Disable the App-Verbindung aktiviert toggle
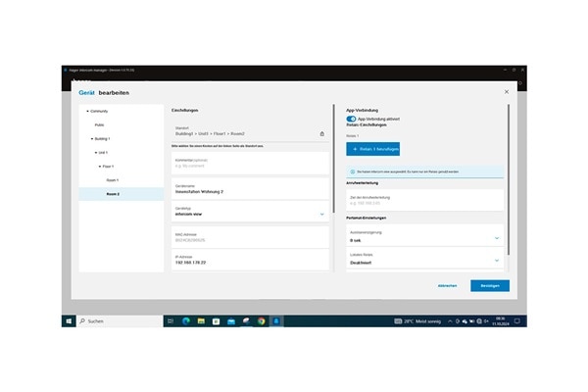This screenshot has height=392, width=588. coord(352,119)
